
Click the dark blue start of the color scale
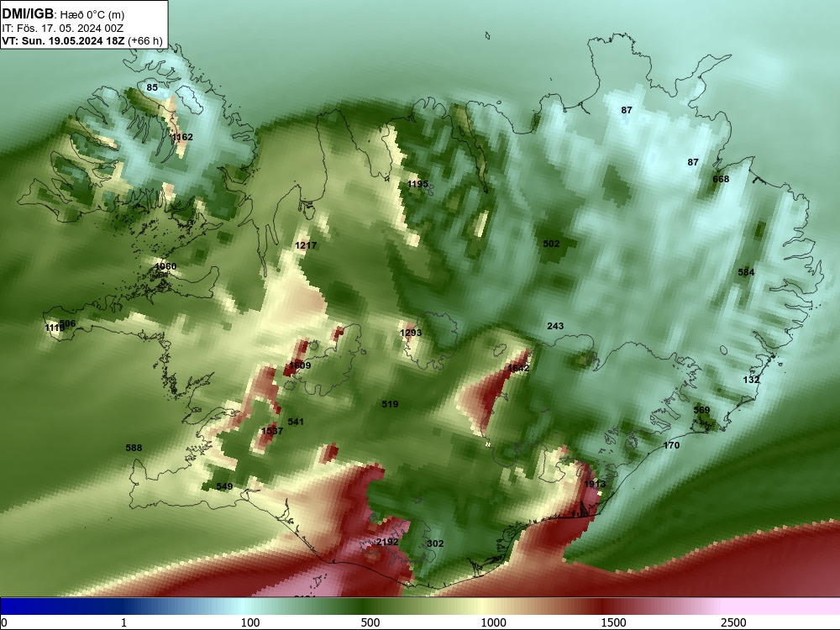click(x=32, y=606)
